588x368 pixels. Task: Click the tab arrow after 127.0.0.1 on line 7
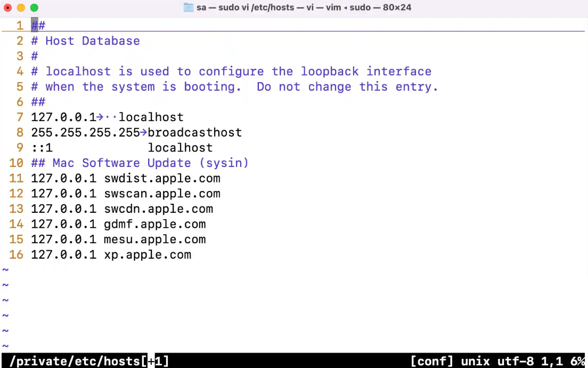(100, 117)
